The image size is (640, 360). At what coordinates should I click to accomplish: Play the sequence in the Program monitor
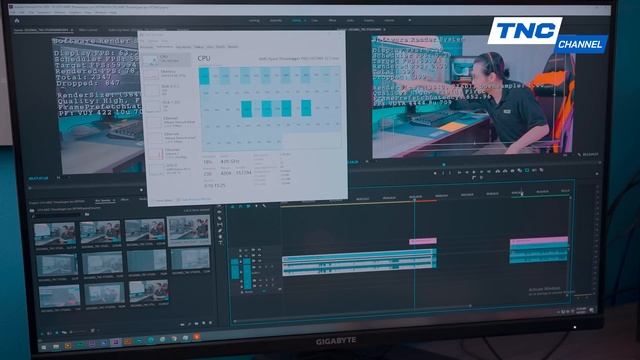tap(474, 172)
